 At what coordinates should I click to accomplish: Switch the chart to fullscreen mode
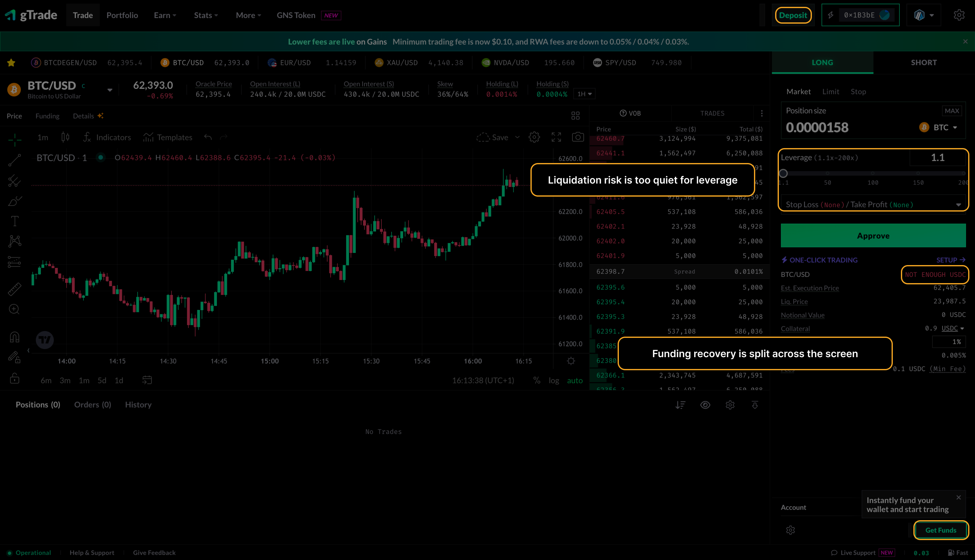point(556,137)
